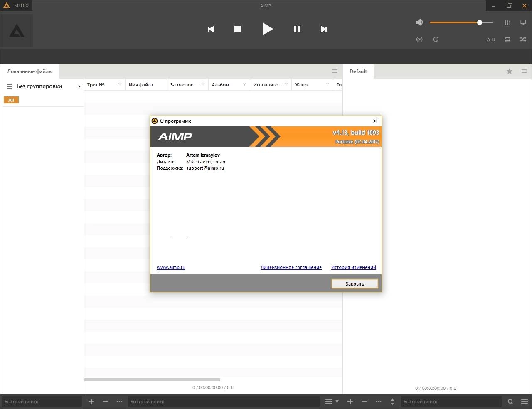532x409 pixels.
Task: Select the Default playlist tab
Action: 358,71
